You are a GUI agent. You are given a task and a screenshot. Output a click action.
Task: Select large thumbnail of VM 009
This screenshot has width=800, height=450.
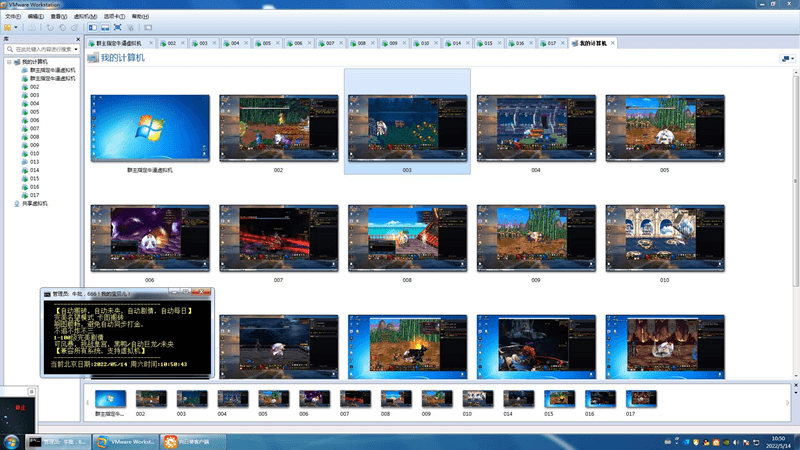point(536,238)
